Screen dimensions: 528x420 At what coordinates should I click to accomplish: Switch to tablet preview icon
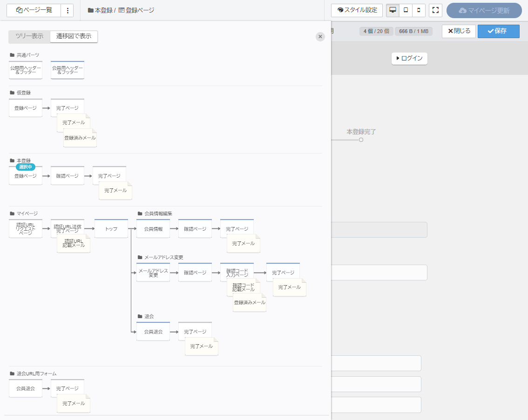click(406, 10)
